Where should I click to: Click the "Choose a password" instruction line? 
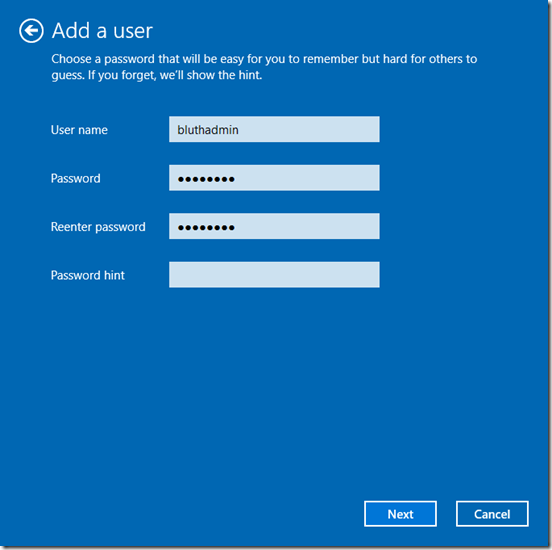point(264,59)
